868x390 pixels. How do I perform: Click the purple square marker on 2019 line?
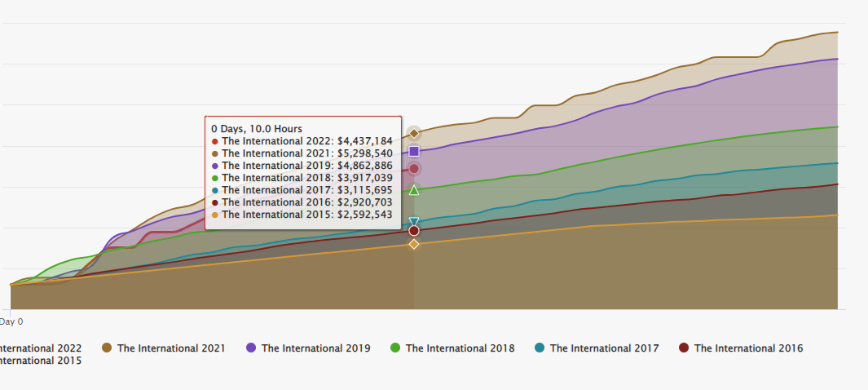click(x=413, y=151)
